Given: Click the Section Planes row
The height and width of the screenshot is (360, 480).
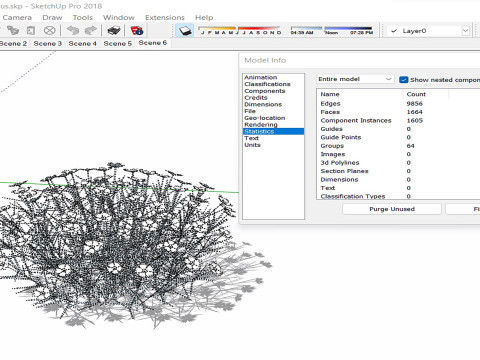Looking at the screenshot, I should pos(397,171).
